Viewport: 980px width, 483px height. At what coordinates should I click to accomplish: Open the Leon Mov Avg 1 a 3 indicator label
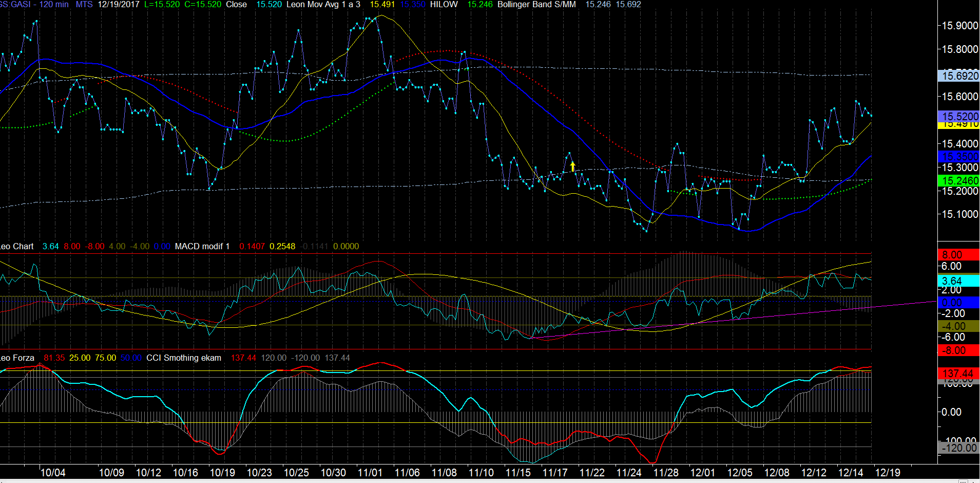click(323, 5)
